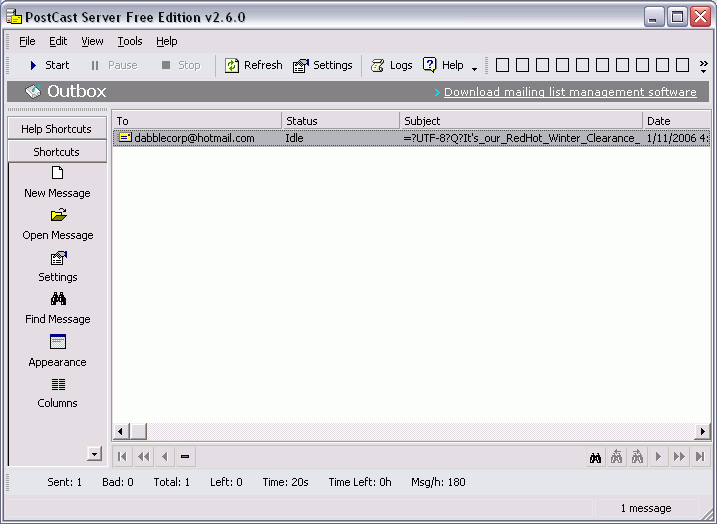Go to the previous message record
717x524 pixels.
click(x=165, y=456)
